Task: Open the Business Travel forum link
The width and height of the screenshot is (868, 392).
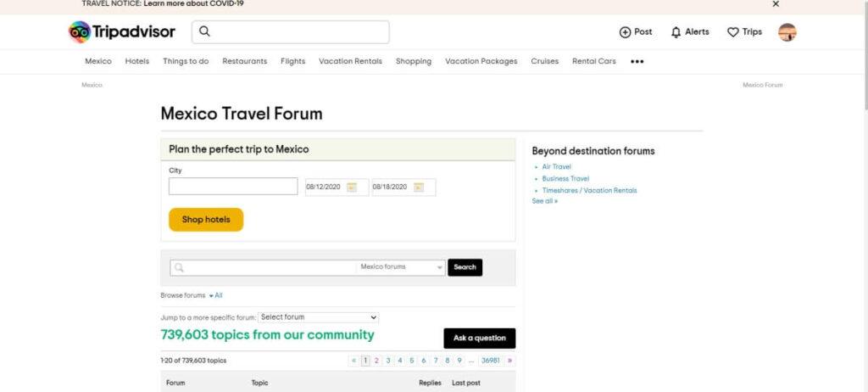Action: coord(565,178)
